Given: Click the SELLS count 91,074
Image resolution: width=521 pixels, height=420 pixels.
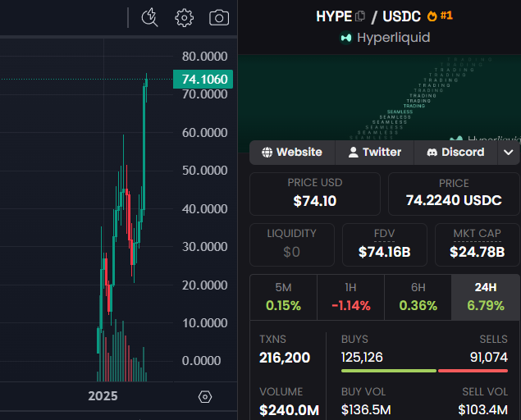Looking at the screenshot, I should coord(489,358).
